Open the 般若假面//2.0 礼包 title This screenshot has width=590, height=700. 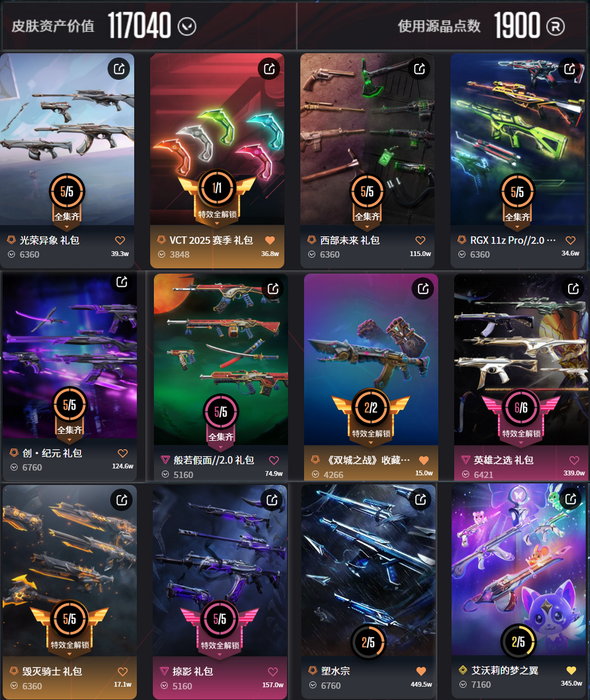(214, 460)
